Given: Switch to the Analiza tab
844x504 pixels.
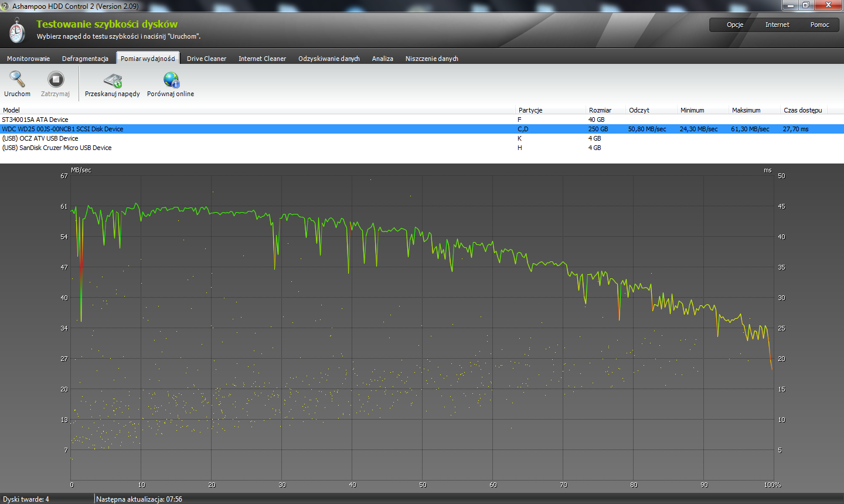Looking at the screenshot, I should [x=382, y=59].
